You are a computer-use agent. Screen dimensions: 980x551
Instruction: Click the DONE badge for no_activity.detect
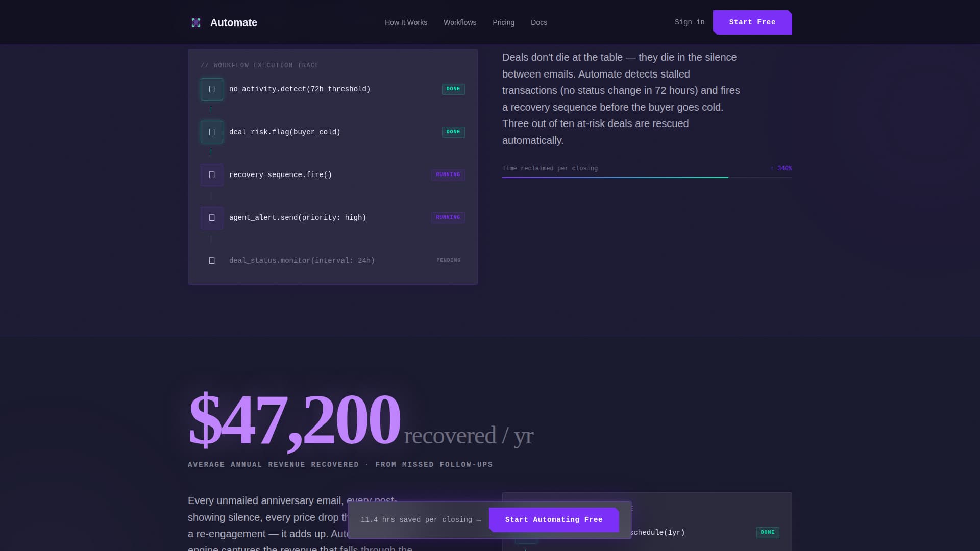point(453,89)
